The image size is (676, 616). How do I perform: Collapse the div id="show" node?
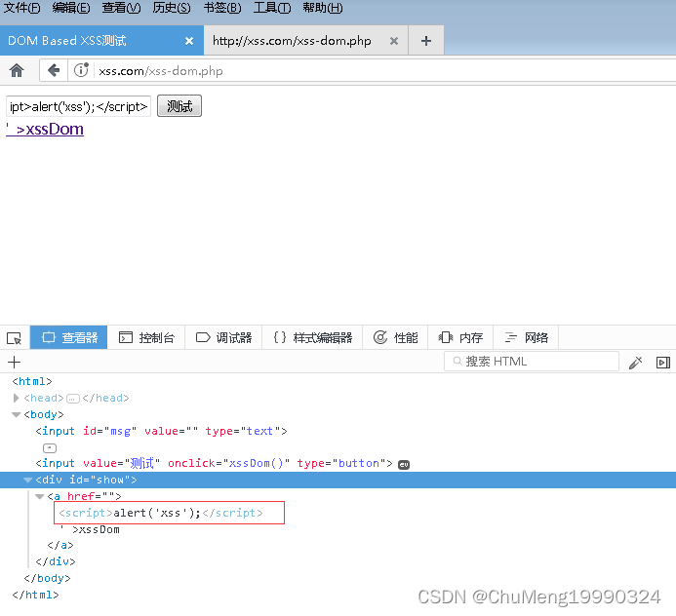[28, 480]
